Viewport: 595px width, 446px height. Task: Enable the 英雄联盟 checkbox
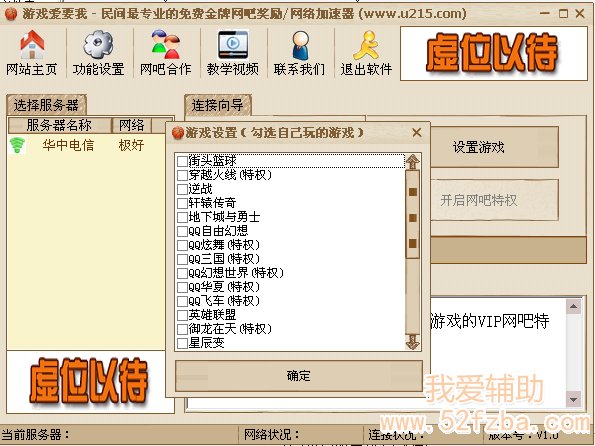(x=182, y=315)
